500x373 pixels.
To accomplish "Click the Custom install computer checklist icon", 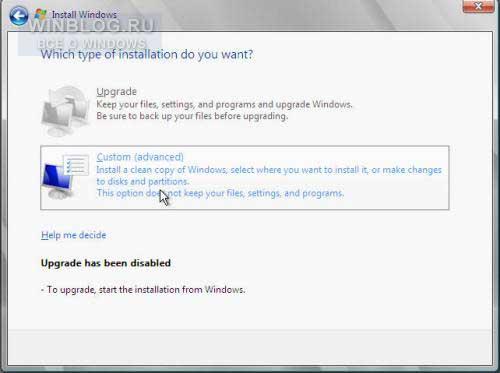I will click(66, 176).
